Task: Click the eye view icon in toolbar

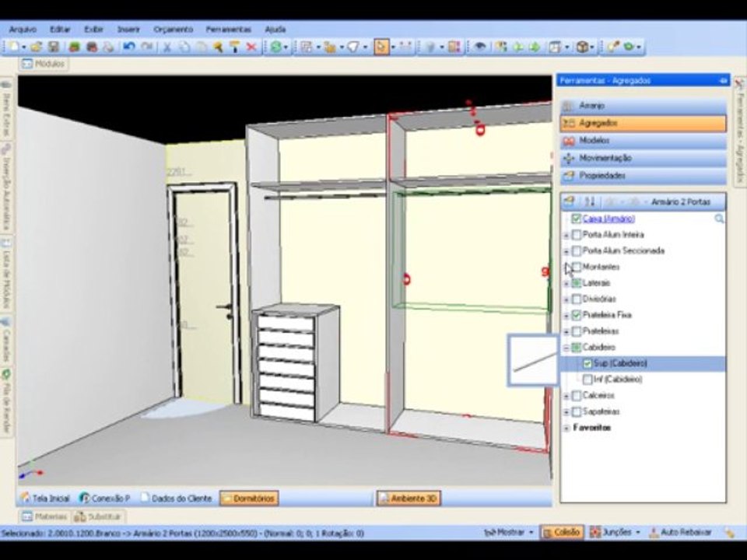Action: pyautogui.click(x=480, y=47)
